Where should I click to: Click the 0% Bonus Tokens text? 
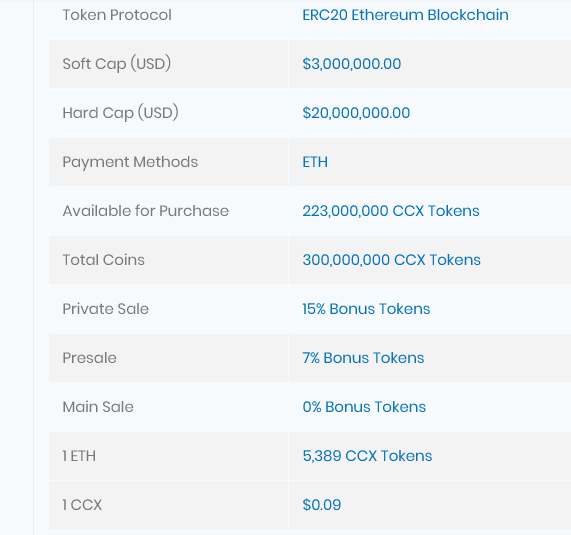pos(364,407)
